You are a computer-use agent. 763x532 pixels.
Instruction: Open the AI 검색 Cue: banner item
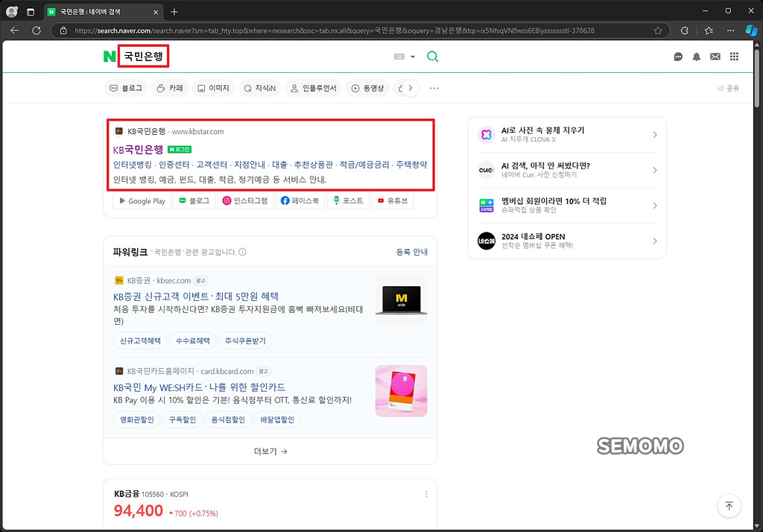click(567, 170)
